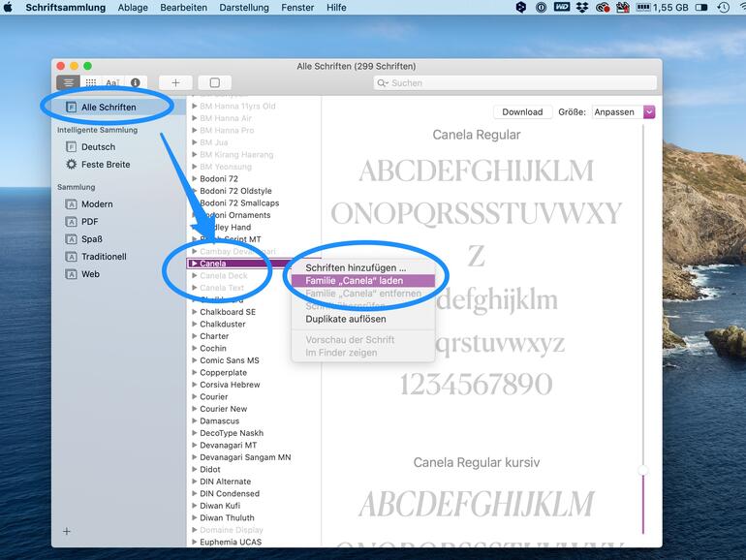Viewport: 746px width, 560px height.
Task: Select Diwan Kufi in the font list
Action: [x=220, y=506]
